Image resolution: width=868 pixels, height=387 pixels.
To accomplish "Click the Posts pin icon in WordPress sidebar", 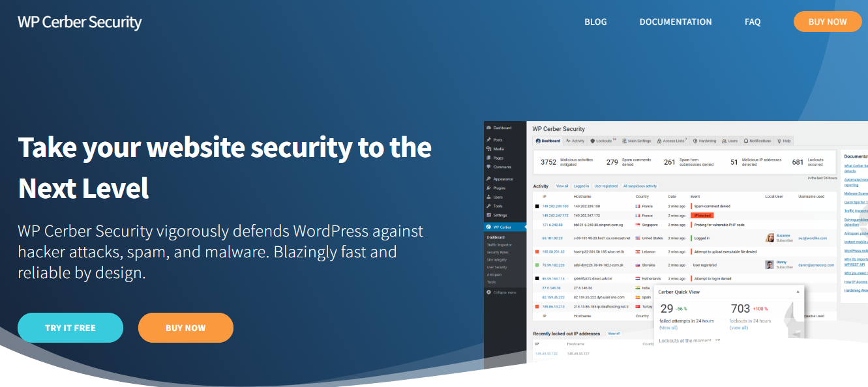I will (x=488, y=139).
